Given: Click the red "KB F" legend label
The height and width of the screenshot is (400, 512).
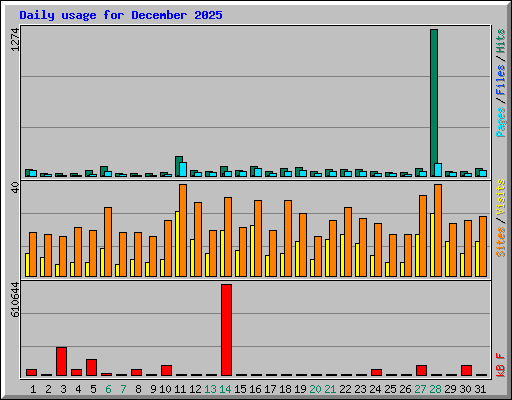Looking at the screenshot, I should click(501, 365).
